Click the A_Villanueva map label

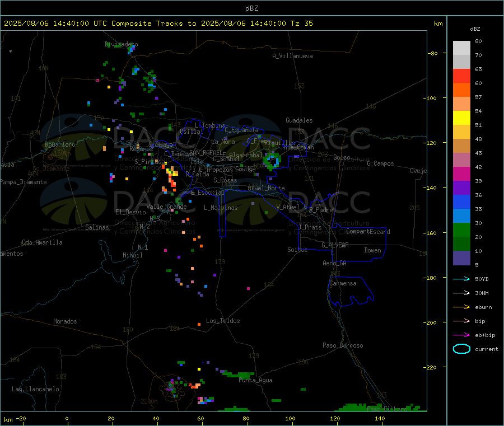(x=292, y=56)
